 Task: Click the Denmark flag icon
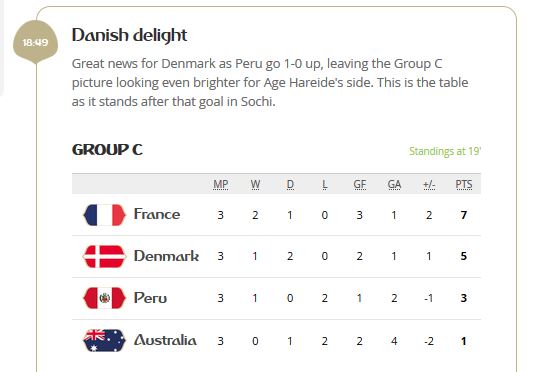(x=104, y=256)
